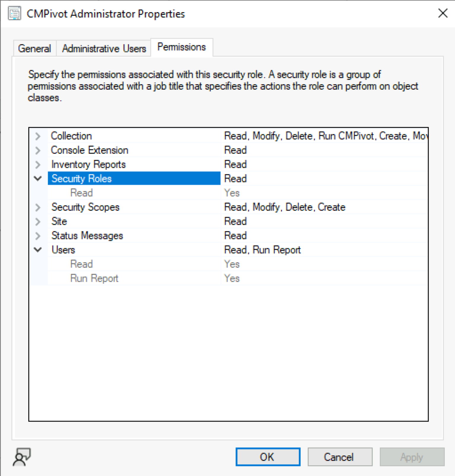Open the Administrative Users tab
The height and width of the screenshot is (476, 455).
click(104, 48)
